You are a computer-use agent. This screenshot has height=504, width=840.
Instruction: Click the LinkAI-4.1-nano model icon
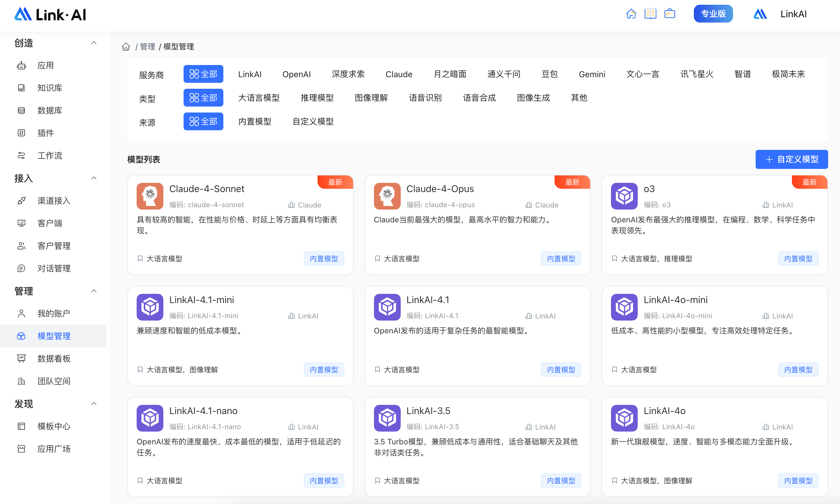coord(150,418)
